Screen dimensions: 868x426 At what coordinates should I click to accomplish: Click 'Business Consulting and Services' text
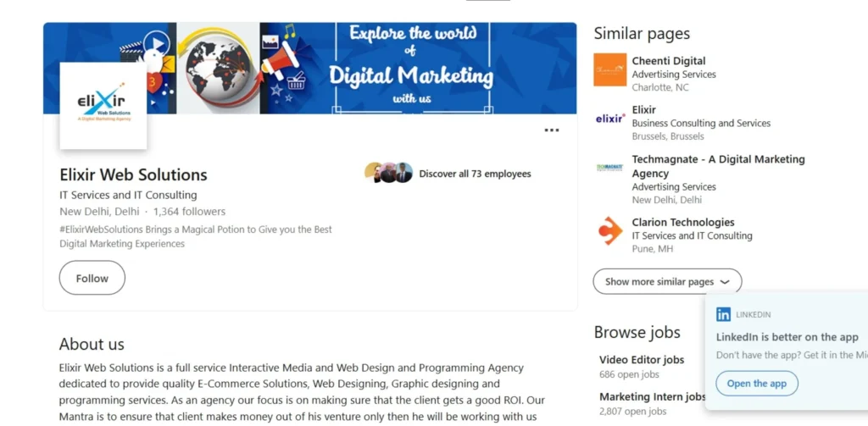pyautogui.click(x=701, y=123)
